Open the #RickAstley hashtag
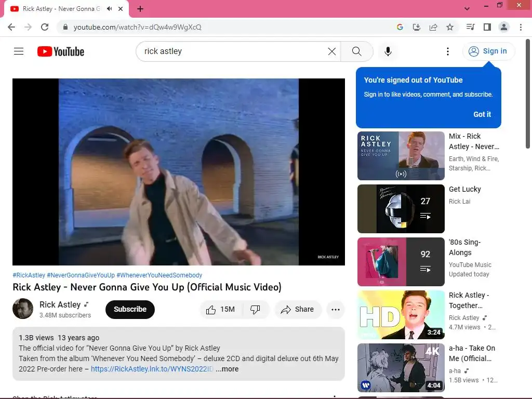The image size is (532, 399). pyautogui.click(x=29, y=275)
